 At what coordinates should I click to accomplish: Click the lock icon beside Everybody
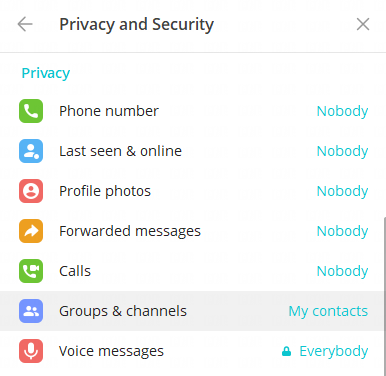click(286, 351)
